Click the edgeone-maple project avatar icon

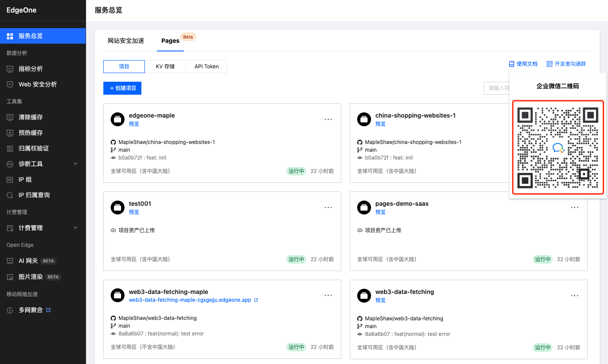[x=118, y=119]
